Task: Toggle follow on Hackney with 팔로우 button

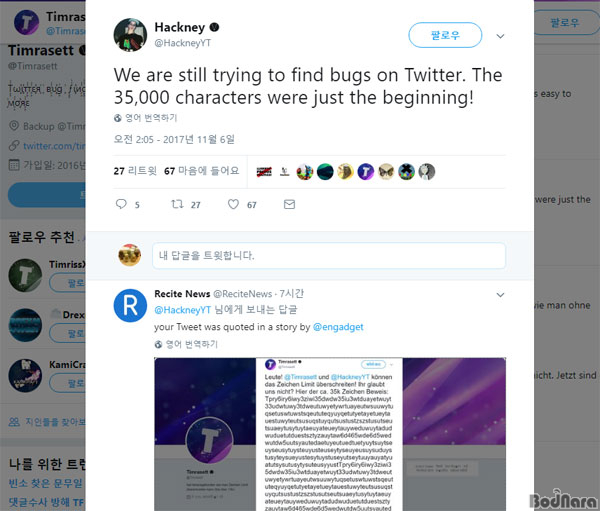Action: click(445, 35)
